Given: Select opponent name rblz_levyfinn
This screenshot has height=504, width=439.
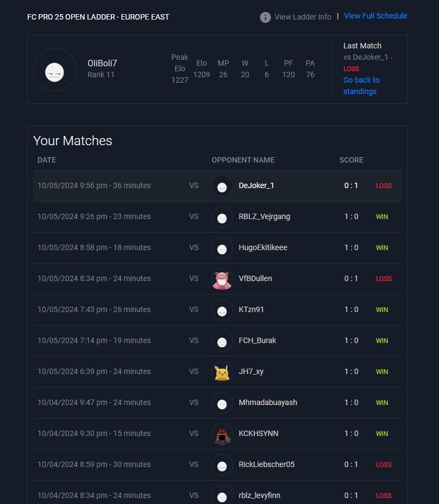Looking at the screenshot, I should (x=260, y=495).
